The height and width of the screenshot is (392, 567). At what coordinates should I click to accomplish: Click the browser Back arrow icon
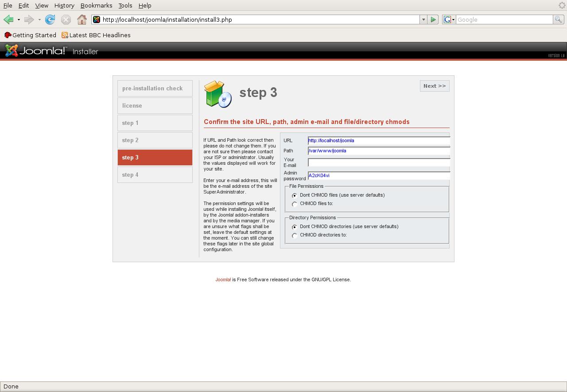point(8,19)
